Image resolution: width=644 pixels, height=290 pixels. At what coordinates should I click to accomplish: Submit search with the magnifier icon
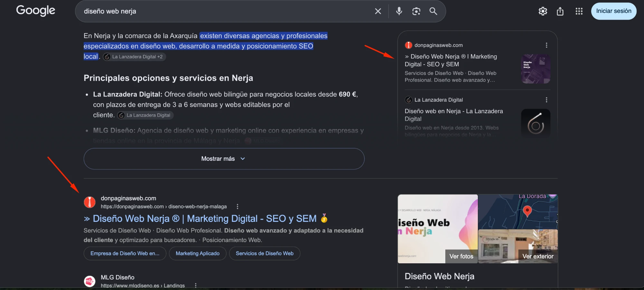click(x=433, y=11)
